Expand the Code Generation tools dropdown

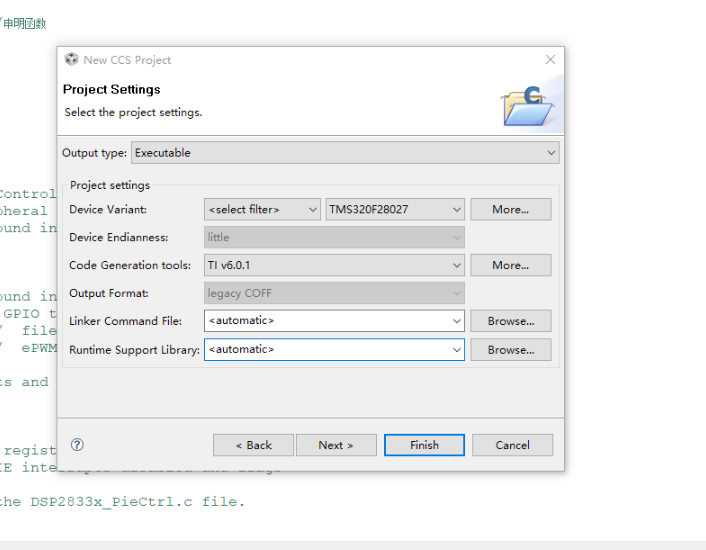point(457,265)
